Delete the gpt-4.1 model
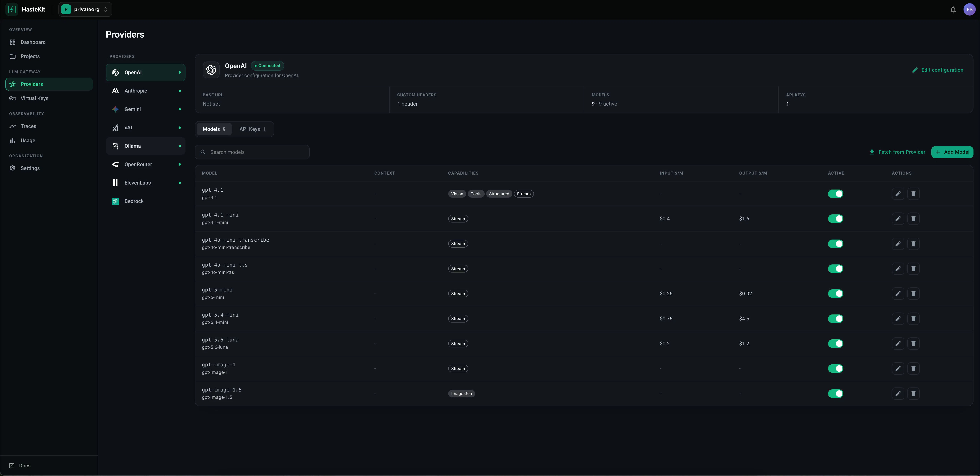 point(913,194)
